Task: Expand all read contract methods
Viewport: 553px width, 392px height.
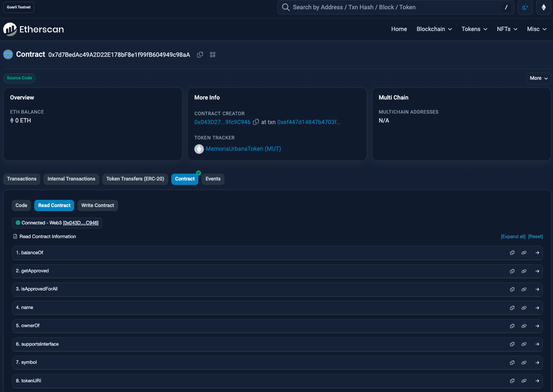Action: (513, 236)
